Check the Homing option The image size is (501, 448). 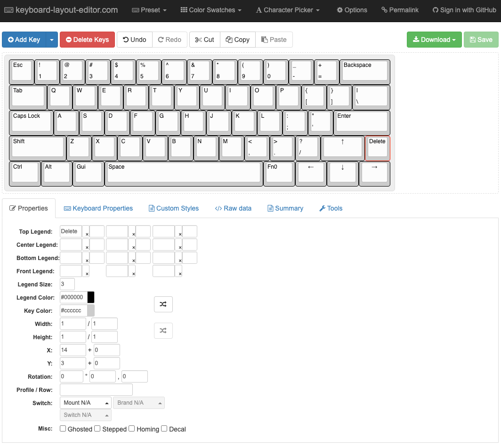(132, 429)
